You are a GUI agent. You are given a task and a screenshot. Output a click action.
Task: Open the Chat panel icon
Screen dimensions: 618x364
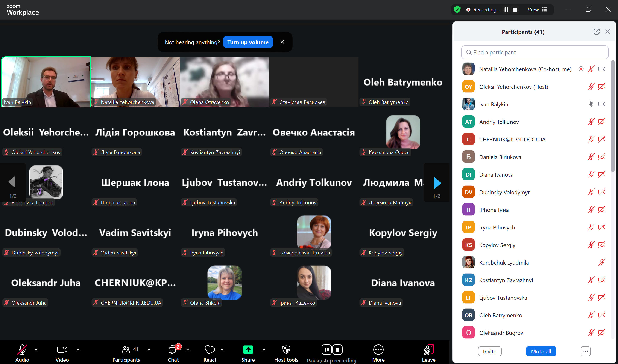(x=173, y=350)
